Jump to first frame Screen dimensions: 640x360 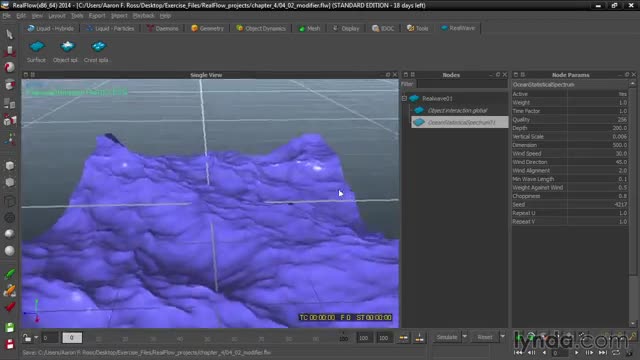518,352
